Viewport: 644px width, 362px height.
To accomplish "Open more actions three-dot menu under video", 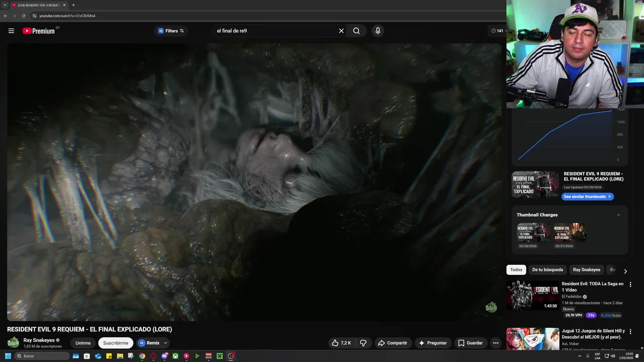I will point(496,343).
